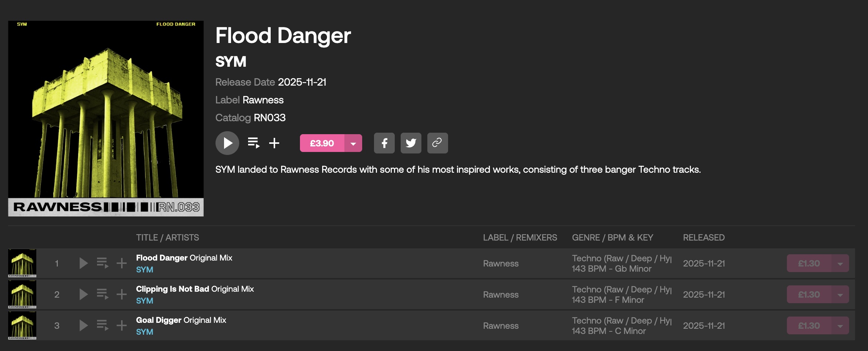Viewport: 868px width, 351px height.
Task: Share the release on Facebook
Action: [x=384, y=143]
